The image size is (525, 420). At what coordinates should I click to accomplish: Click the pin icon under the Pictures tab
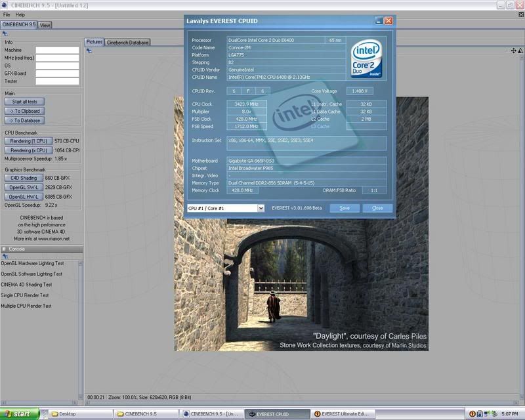click(x=89, y=51)
